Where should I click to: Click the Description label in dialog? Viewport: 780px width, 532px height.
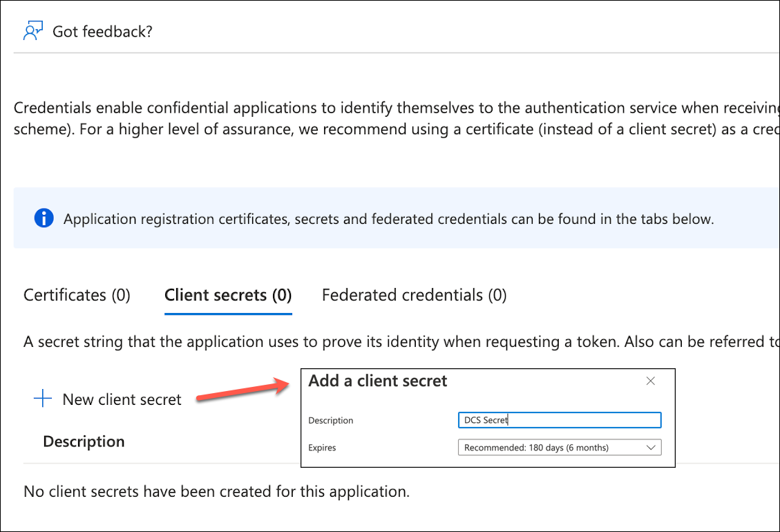(x=331, y=420)
